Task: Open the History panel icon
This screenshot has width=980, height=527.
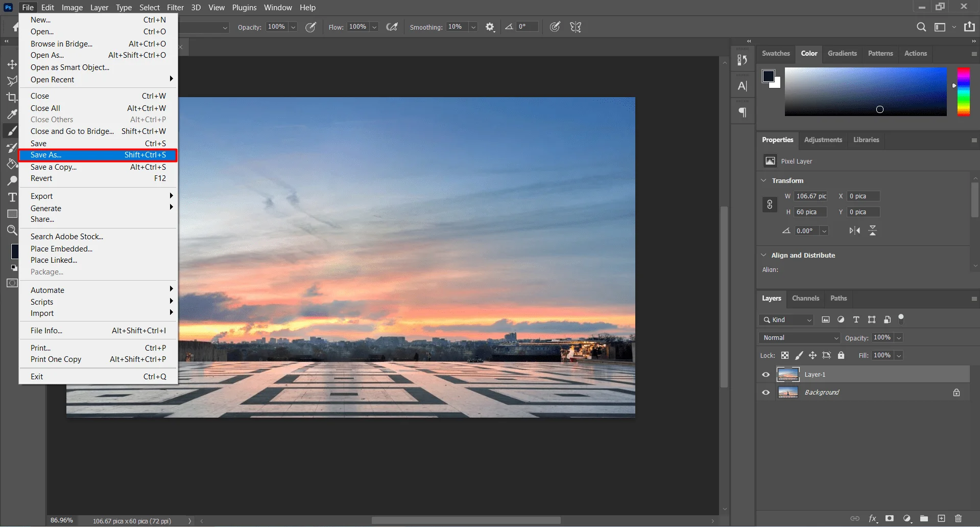Action: click(743, 60)
